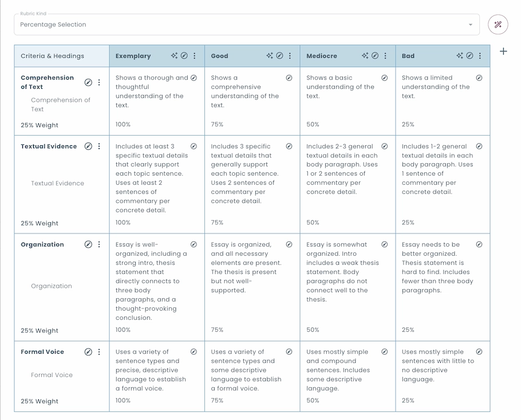
Task: Open the Comprehension of Text row three-dot menu
Action: click(x=100, y=82)
